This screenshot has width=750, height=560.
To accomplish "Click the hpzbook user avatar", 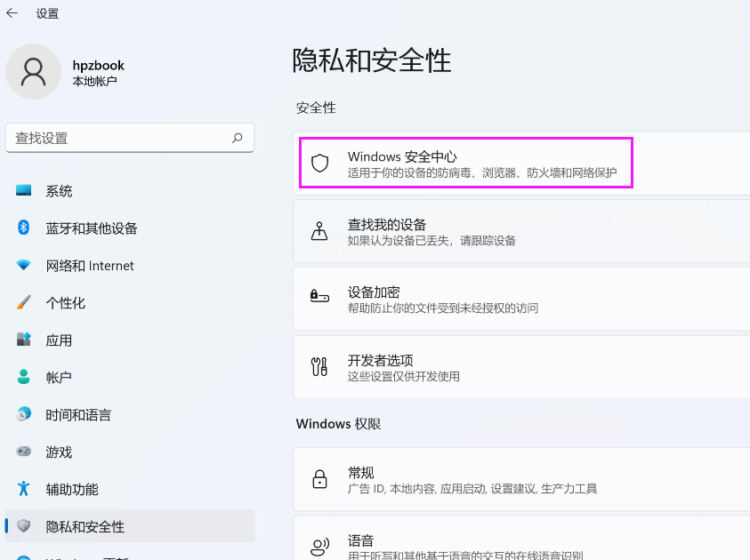I will (x=34, y=72).
